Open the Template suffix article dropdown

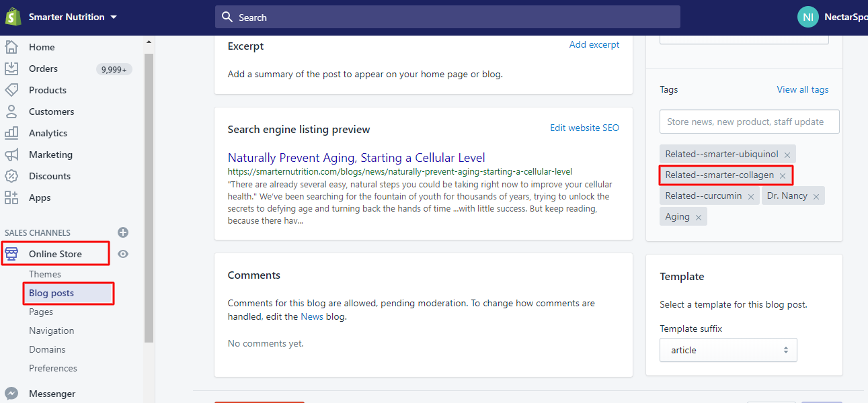click(728, 350)
